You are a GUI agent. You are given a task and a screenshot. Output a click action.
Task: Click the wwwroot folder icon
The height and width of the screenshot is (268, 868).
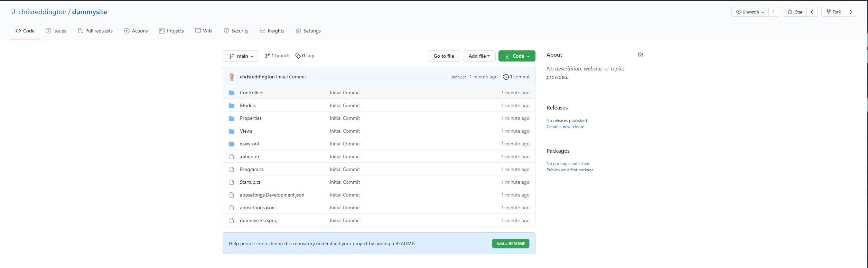232,144
